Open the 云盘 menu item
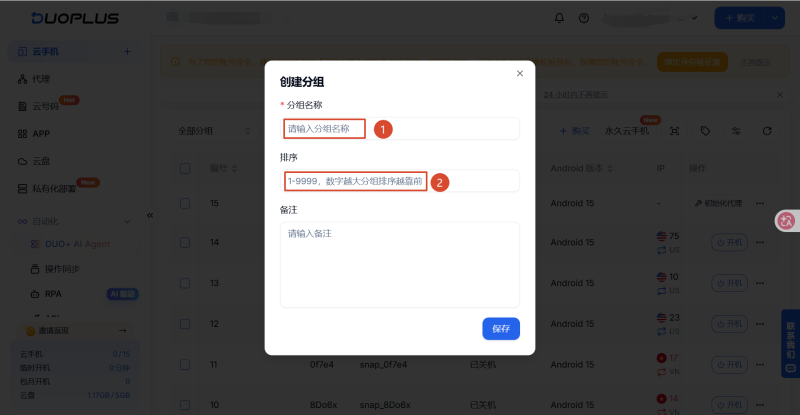Image resolution: width=800 pixels, height=415 pixels. click(41, 161)
